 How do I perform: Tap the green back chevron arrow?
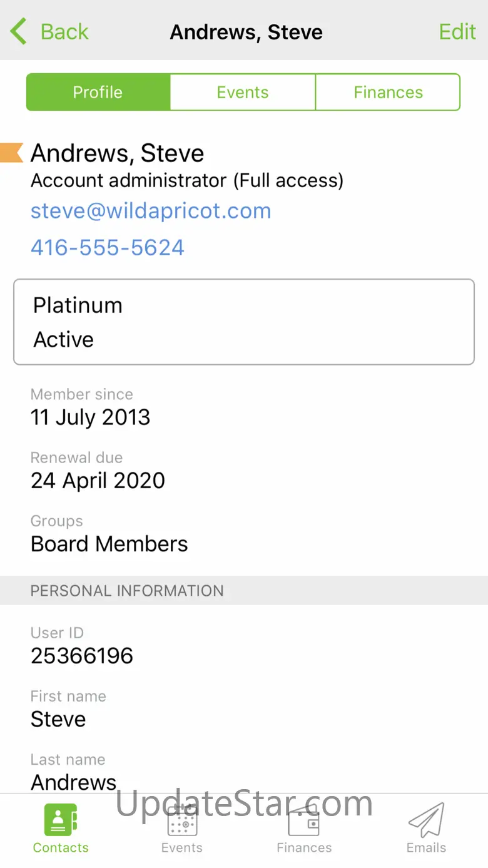click(19, 31)
